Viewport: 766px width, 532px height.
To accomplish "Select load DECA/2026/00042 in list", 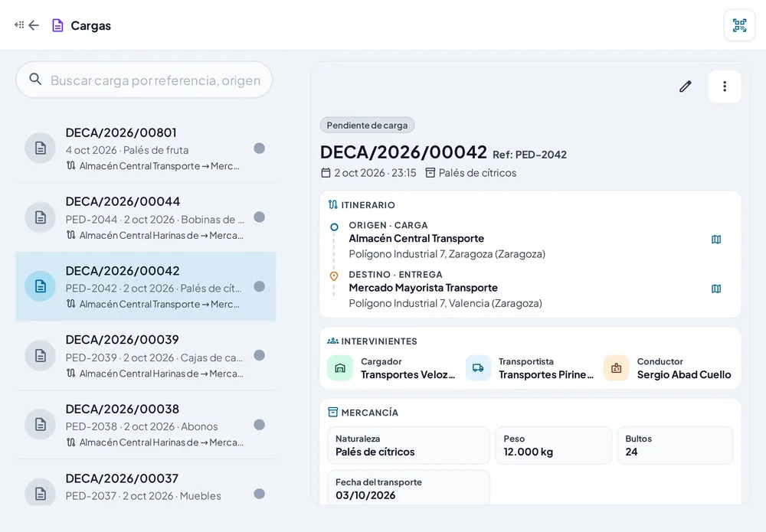I will coord(146,286).
